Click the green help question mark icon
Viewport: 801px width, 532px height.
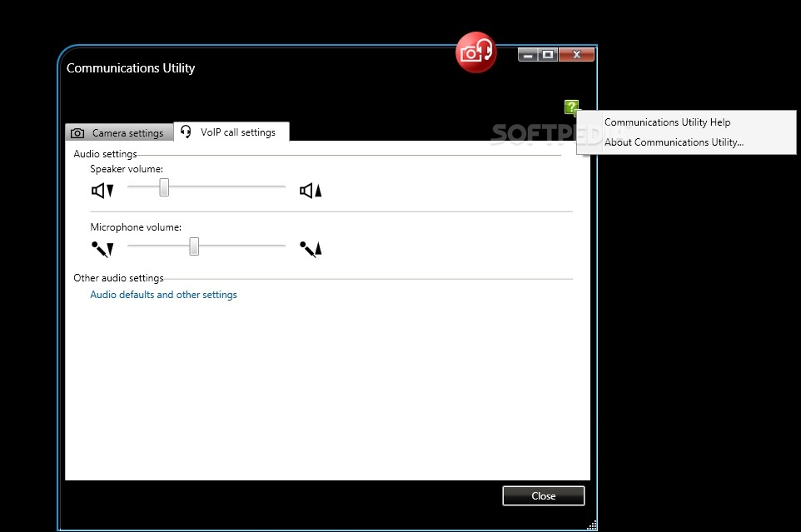[x=572, y=107]
